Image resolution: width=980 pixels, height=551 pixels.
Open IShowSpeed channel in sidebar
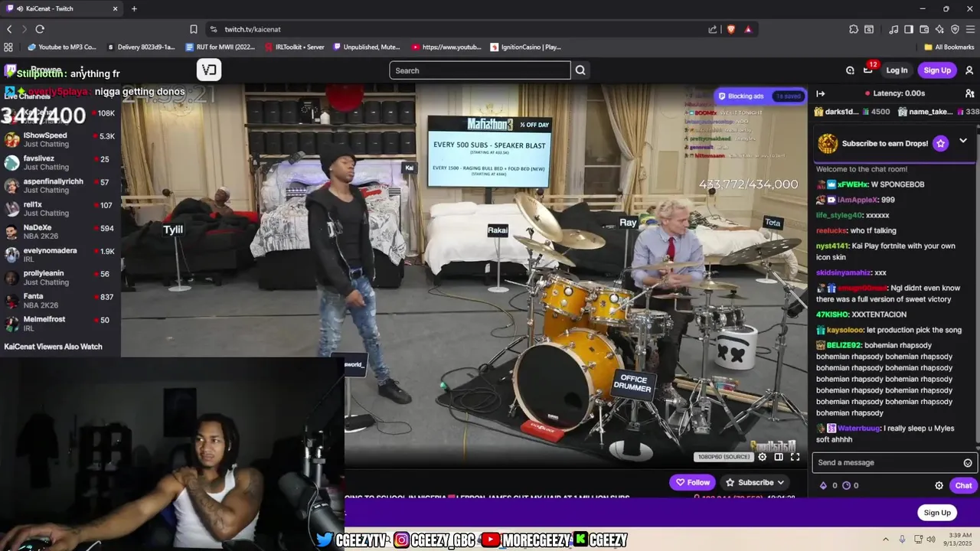point(60,140)
